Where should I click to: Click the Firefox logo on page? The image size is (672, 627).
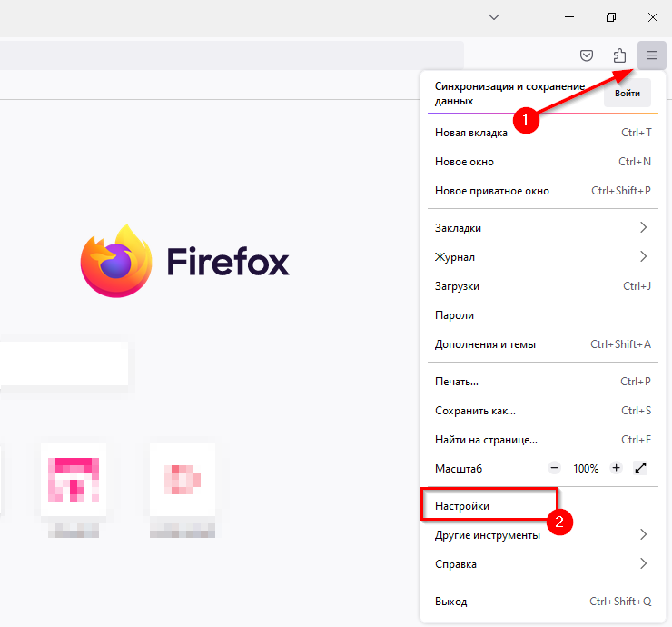(115, 262)
